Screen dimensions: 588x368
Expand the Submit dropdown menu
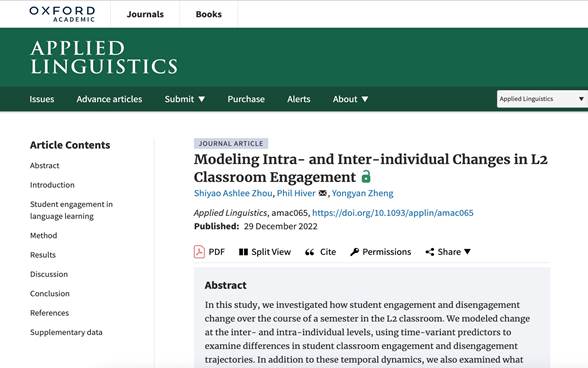(184, 99)
